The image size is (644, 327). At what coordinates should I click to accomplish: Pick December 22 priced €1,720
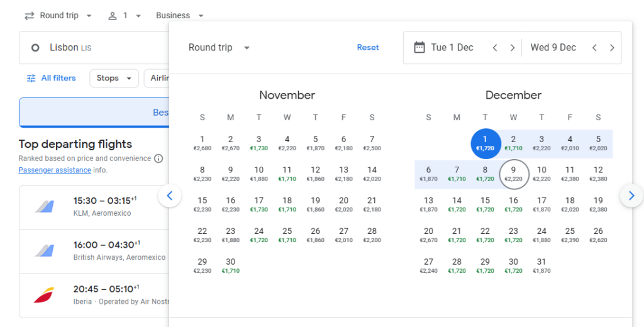coord(485,235)
